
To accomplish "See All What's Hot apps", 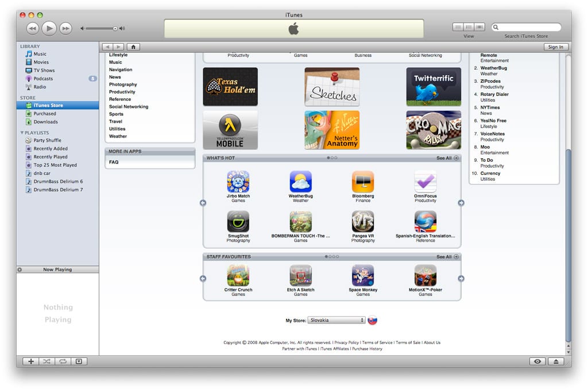I will (x=447, y=158).
